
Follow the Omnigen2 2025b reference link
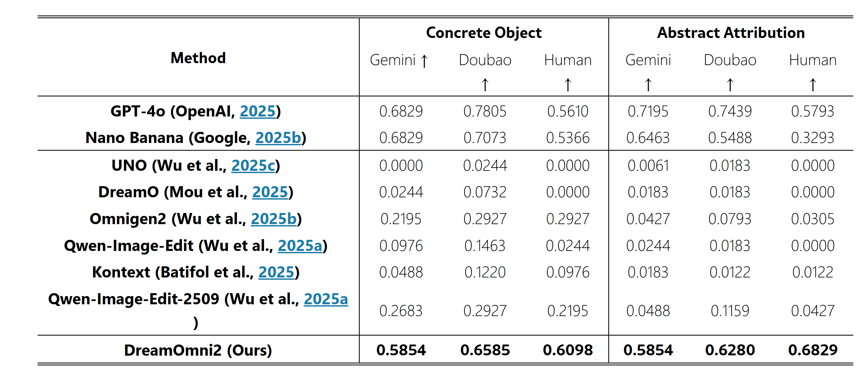click(x=274, y=219)
